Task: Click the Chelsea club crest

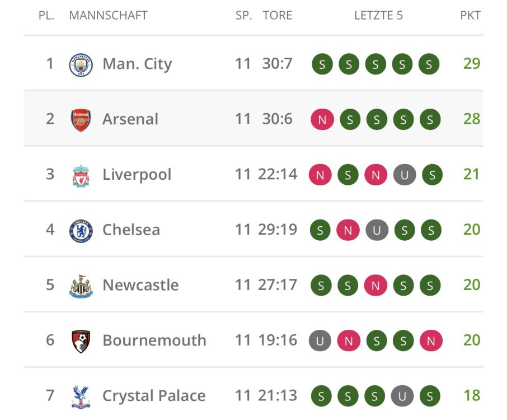Action: pos(81,231)
